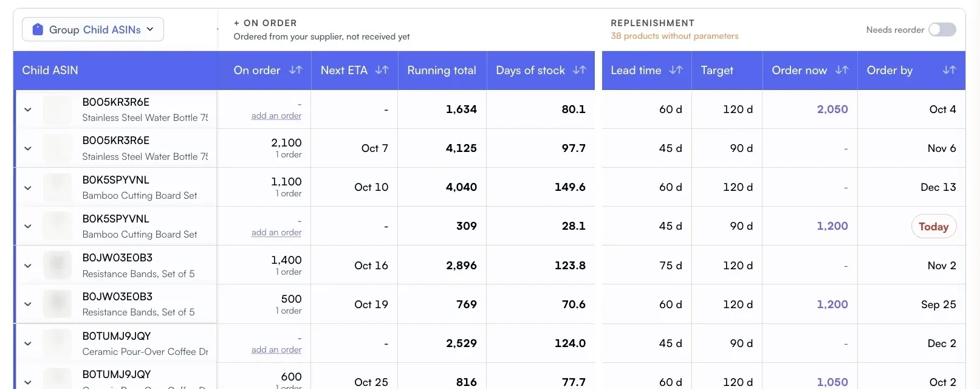Expand the B0TUMJ9JQY row with 2,529 running total
980x389 pixels.
click(28, 343)
